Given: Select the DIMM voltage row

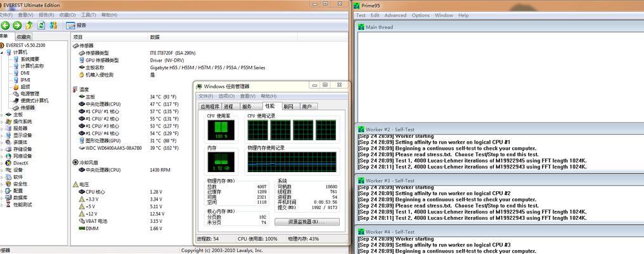Looking at the screenshot, I should (131, 229).
